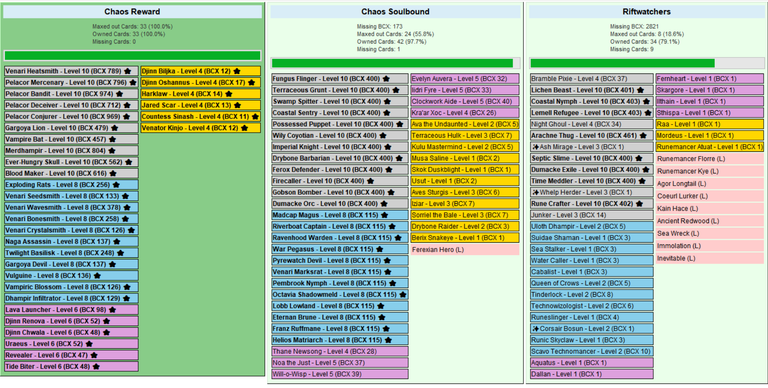Select the Riftwatchers section header
This screenshot has width=768, height=388.
click(x=647, y=12)
